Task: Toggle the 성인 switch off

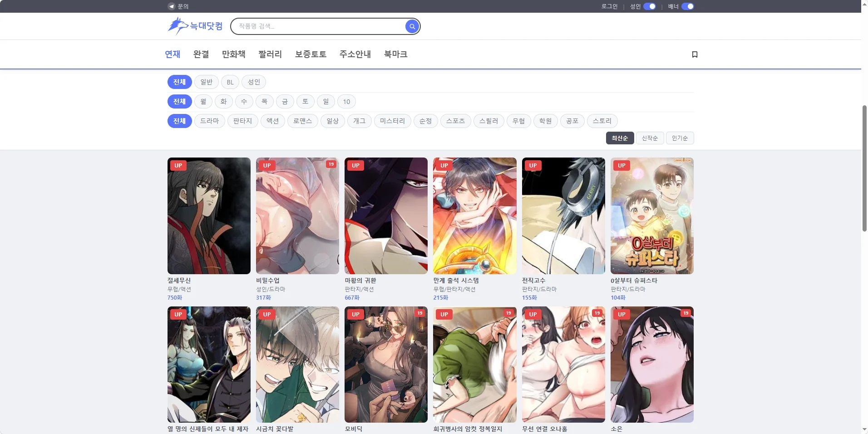Action: 650,6
